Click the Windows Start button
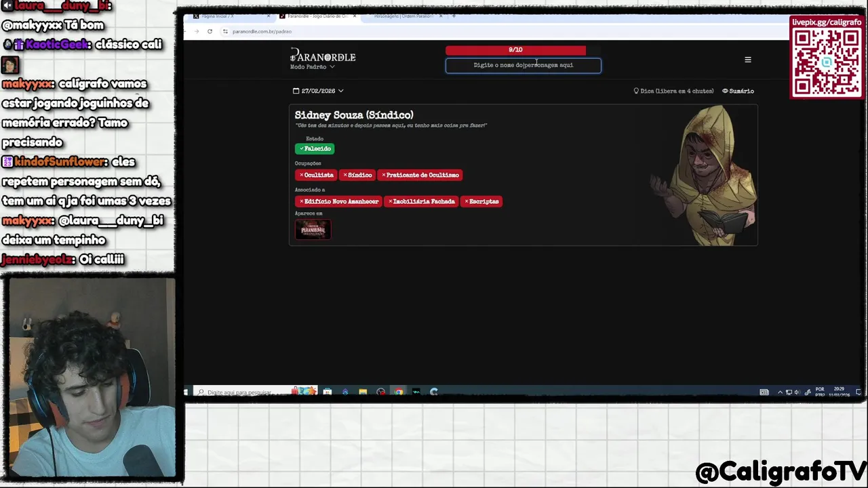Screen dimensions: 868x488 coord(186,392)
